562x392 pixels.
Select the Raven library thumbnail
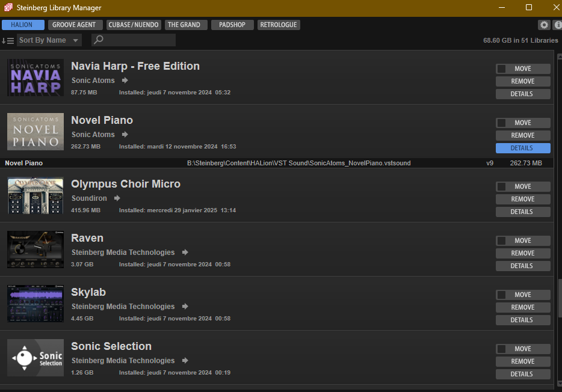point(36,249)
